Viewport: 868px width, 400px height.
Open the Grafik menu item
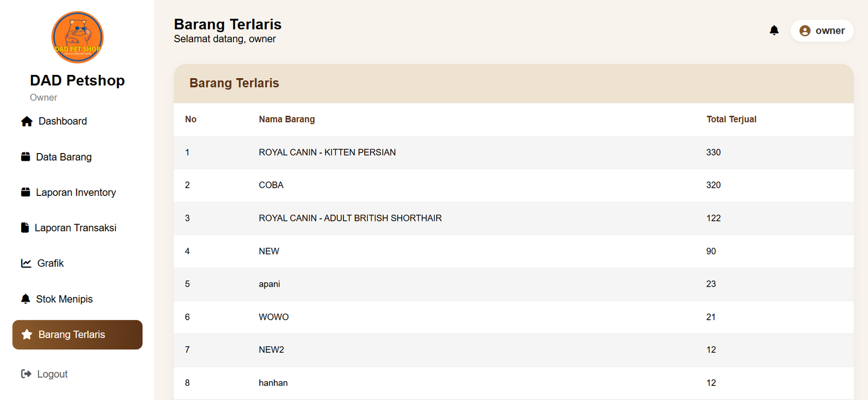pos(78,263)
